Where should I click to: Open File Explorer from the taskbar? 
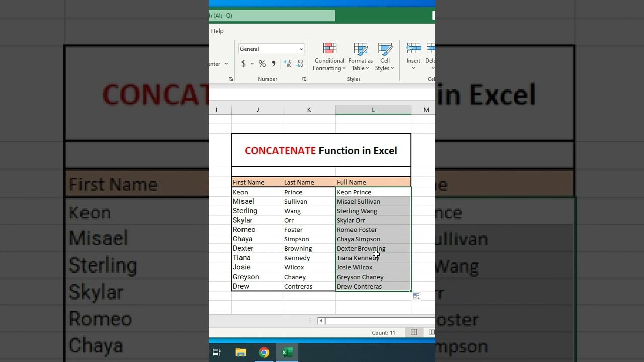click(240, 352)
